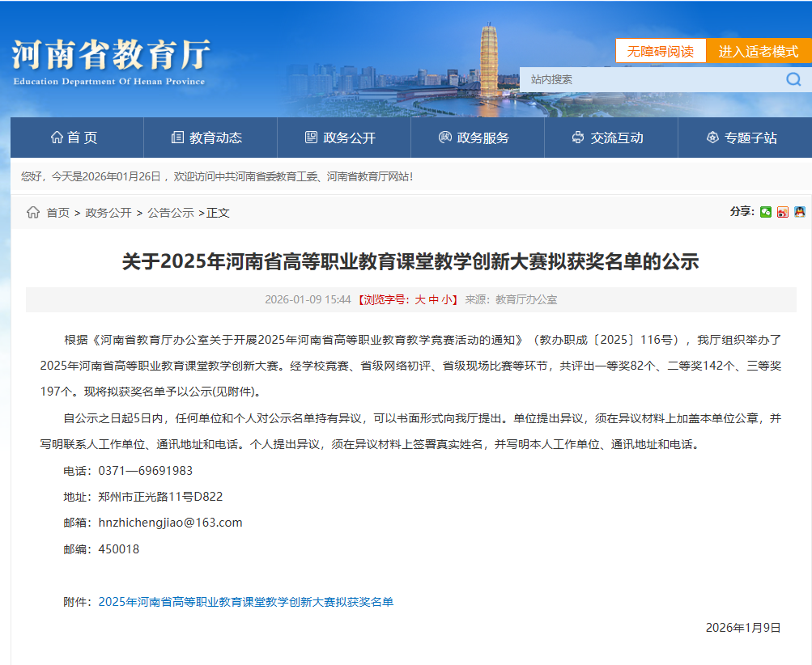Click the 进入适老模式 button
The width and height of the screenshot is (812, 665).
click(x=759, y=51)
